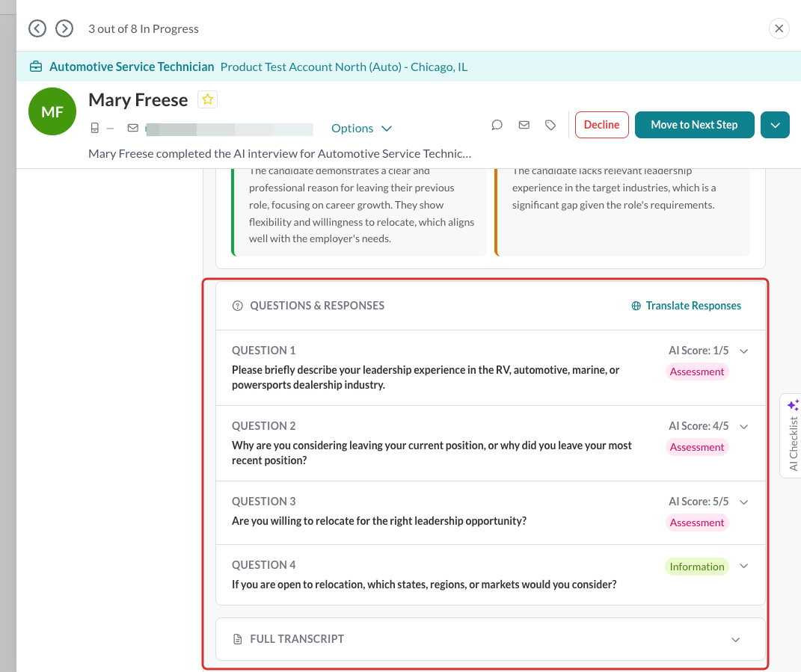The width and height of the screenshot is (801, 672).
Task: Click the help icon beside Questions & Responses
Action: (x=238, y=306)
